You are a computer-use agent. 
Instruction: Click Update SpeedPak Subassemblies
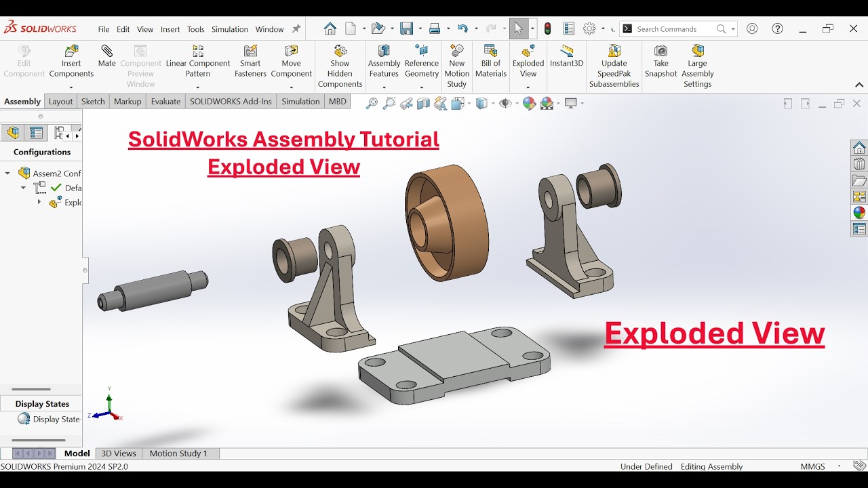(614, 66)
